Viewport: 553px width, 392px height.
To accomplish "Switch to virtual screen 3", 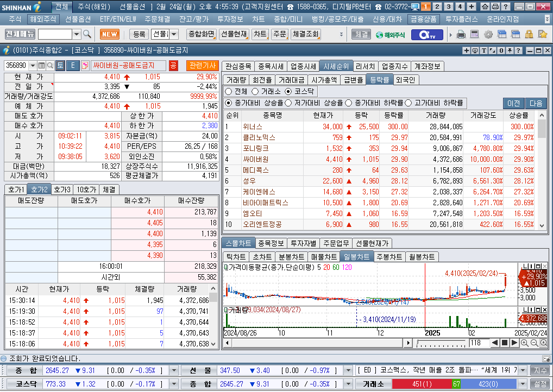I will point(449,7).
